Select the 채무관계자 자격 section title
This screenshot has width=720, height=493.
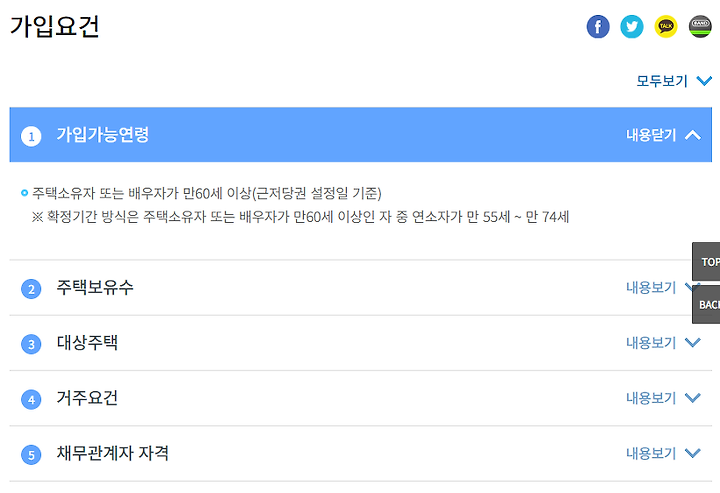pos(112,454)
